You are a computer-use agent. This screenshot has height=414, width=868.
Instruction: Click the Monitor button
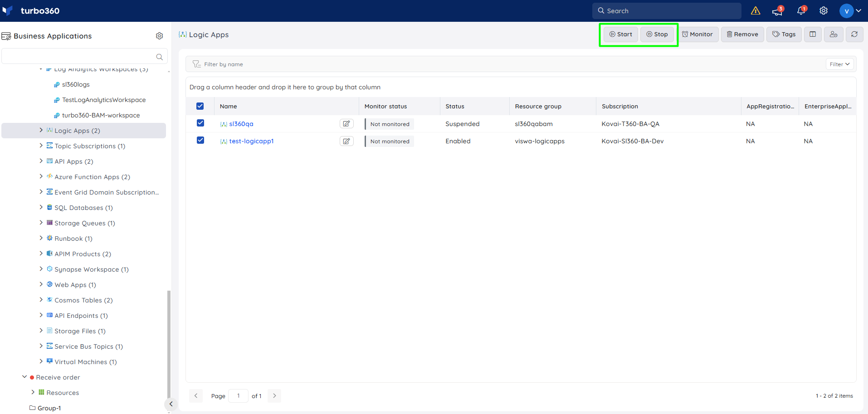tap(697, 34)
